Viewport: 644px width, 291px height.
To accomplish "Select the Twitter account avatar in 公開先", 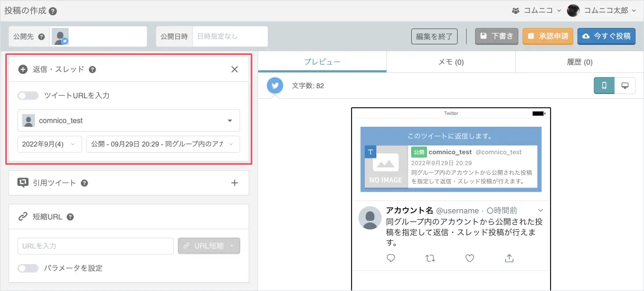I will pos(60,36).
